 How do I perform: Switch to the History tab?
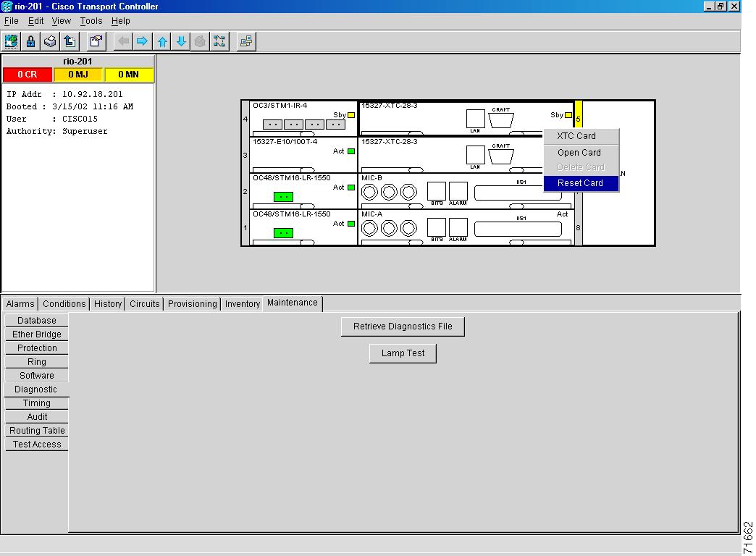pyautogui.click(x=107, y=304)
